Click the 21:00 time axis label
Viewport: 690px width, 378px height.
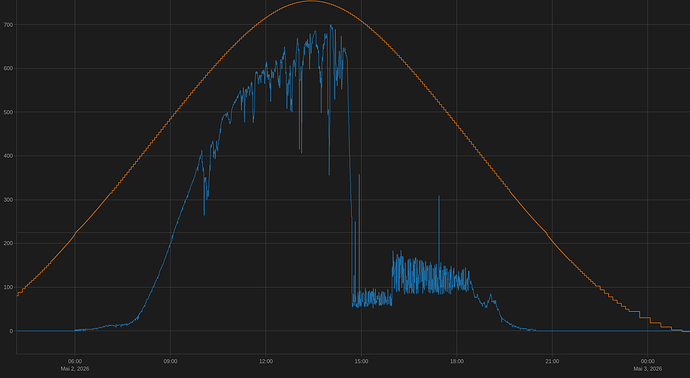click(552, 361)
